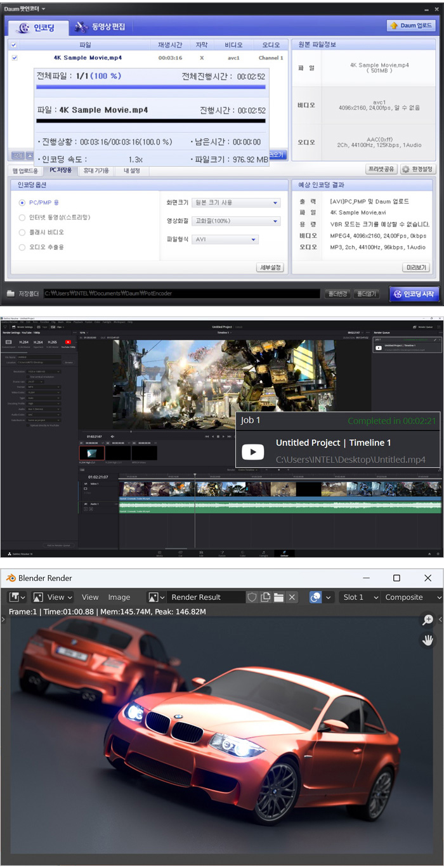This screenshot has height=868, width=444.
Task: Open the Blender View menu
Action: [90, 597]
